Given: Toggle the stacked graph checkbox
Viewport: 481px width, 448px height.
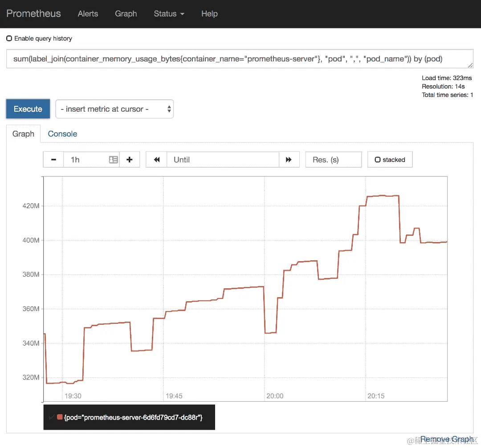Looking at the screenshot, I should (378, 160).
